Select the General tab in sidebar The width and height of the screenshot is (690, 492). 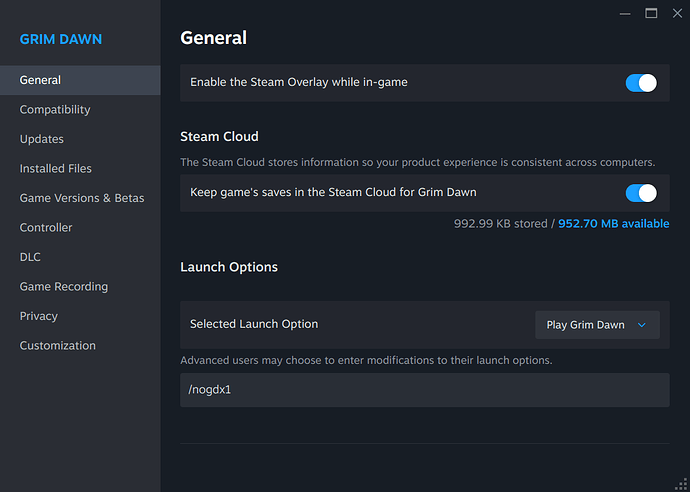point(80,80)
